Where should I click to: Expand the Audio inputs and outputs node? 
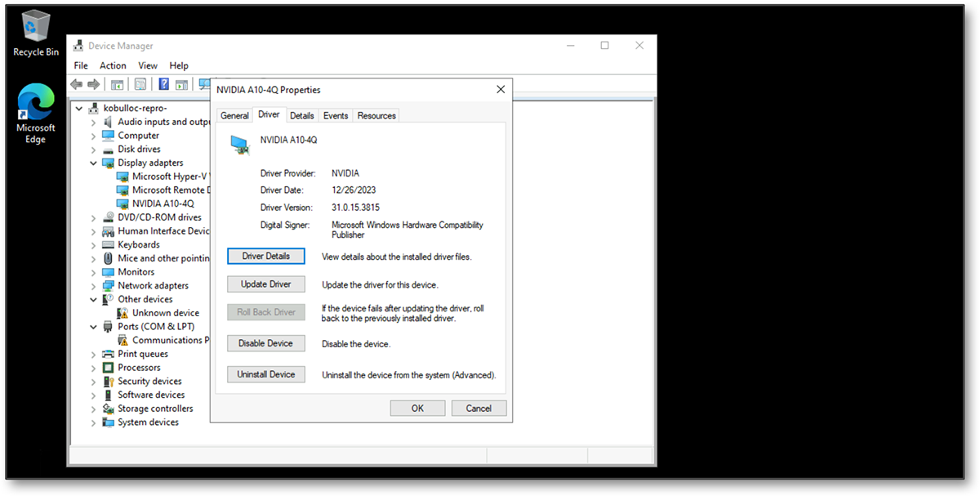[94, 122]
